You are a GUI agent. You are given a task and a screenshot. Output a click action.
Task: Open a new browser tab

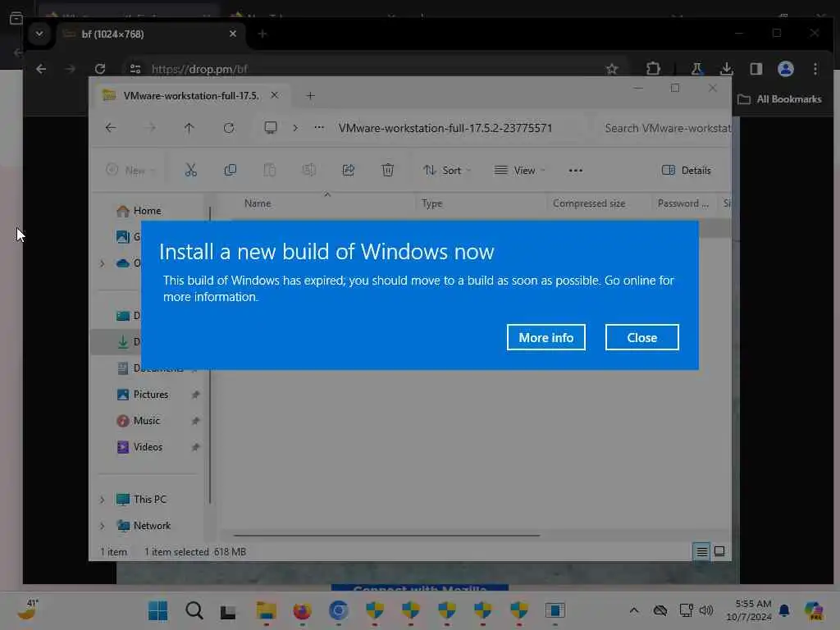262,34
